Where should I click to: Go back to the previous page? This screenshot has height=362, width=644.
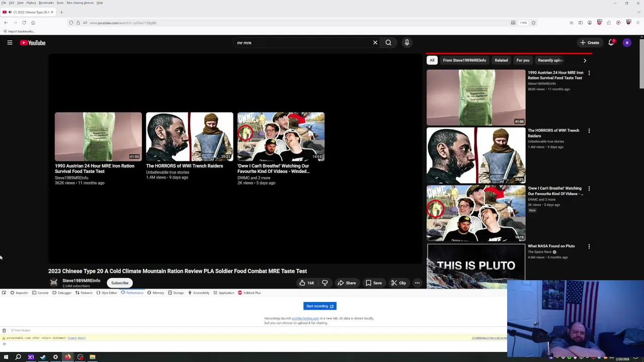[x=6, y=23]
